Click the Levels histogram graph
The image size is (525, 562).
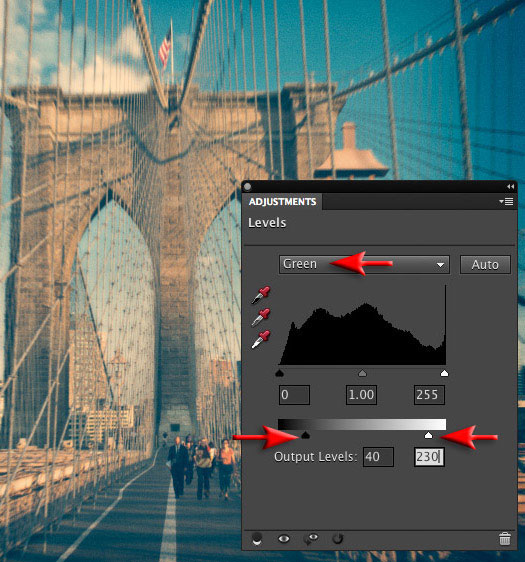tap(362, 325)
